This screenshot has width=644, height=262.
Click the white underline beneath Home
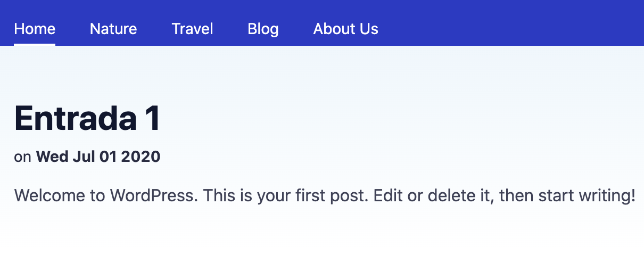35,44
